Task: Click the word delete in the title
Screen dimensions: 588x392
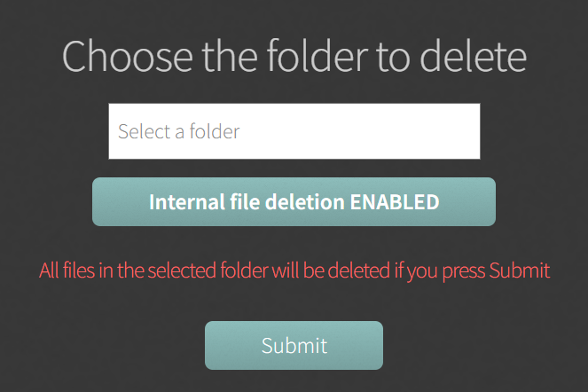Action: [474, 56]
